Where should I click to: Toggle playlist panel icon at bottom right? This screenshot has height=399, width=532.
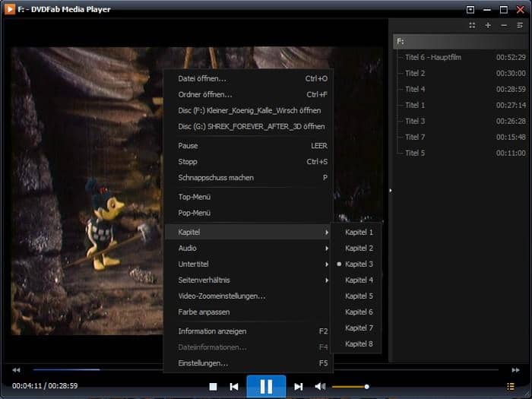point(511,386)
